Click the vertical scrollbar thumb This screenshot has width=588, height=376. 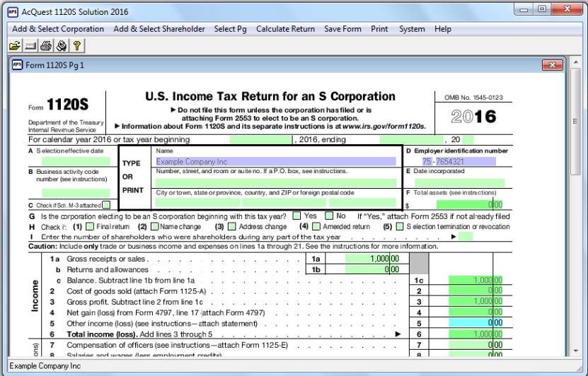click(x=576, y=121)
